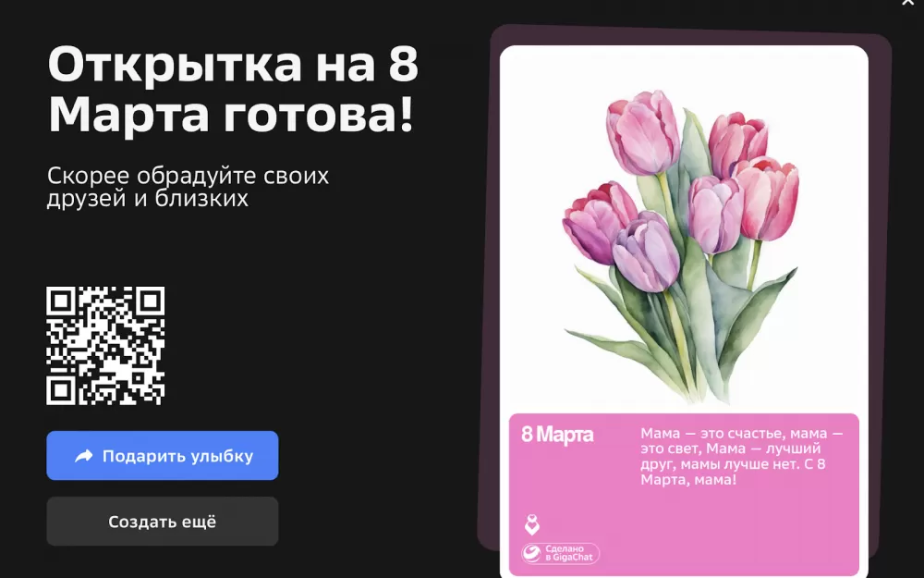Click the rightmost pink tulip bloom
924x578 pixels.
pos(768,199)
